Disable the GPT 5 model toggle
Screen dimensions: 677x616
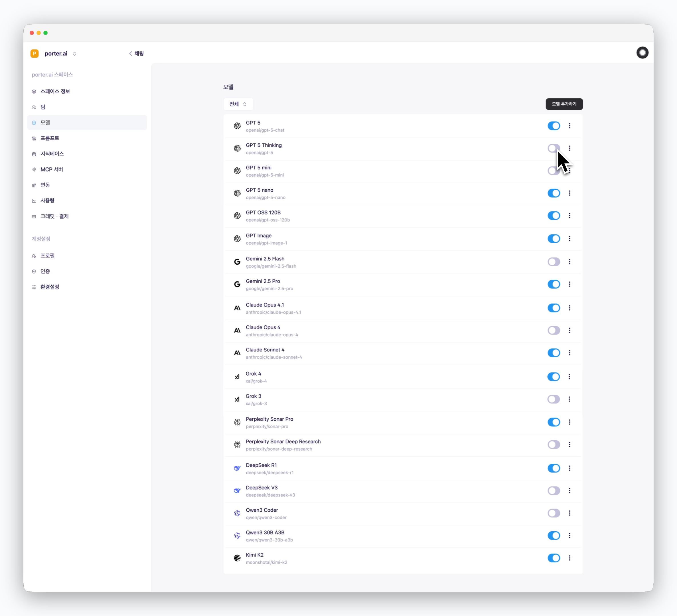554,126
